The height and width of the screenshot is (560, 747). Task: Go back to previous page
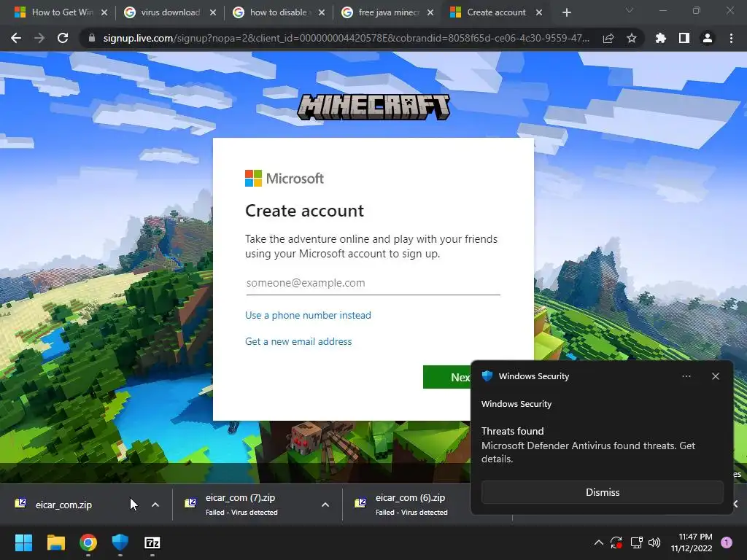(16, 38)
